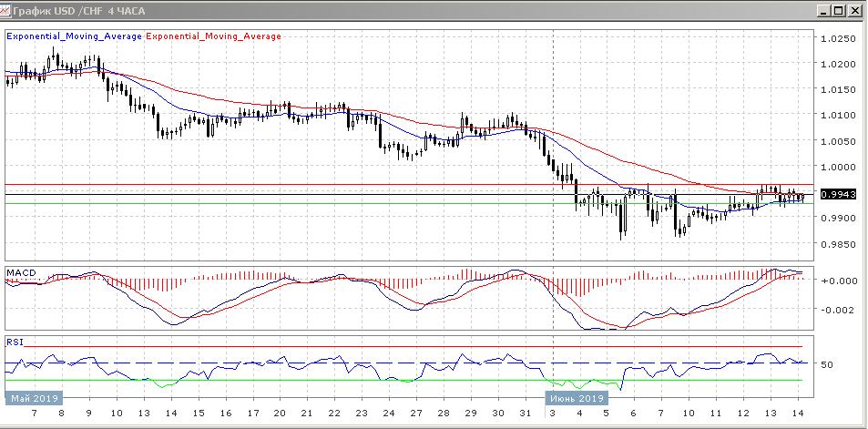Click the 1.0250 price axis label
This screenshot has width=868, height=429.
837,39
